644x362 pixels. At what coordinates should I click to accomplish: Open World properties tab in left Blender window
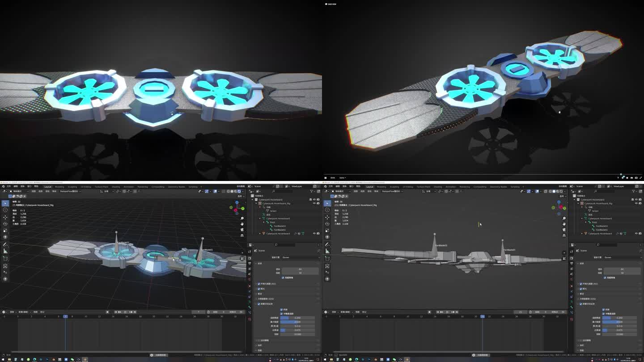point(250,279)
